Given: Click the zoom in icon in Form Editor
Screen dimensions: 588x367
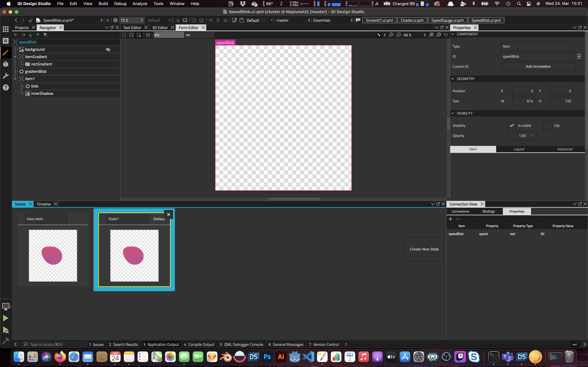Looking at the screenshot, I should [391, 35].
